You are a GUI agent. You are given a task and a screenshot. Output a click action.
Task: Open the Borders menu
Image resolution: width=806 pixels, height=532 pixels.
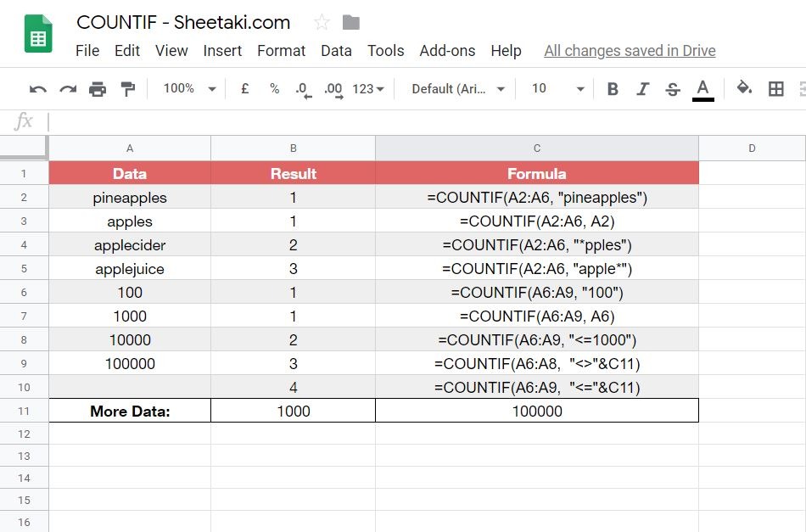(x=776, y=88)
